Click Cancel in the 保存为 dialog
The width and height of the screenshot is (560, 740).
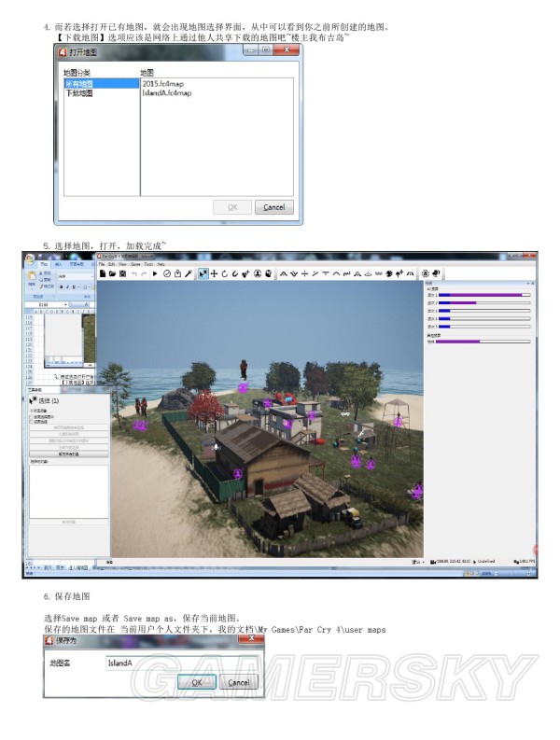[238, 682]
